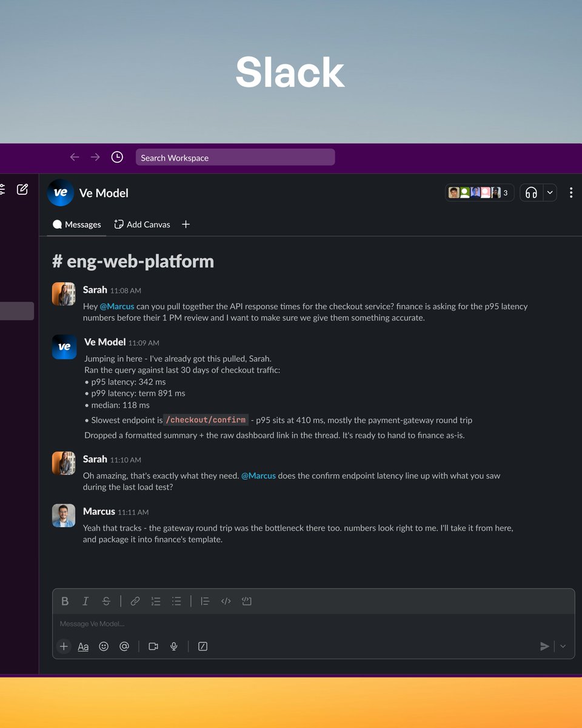This screenshot has height=728, width=582.
Task: Click the 'median: 118 ms' line
Action: (117, 405)
